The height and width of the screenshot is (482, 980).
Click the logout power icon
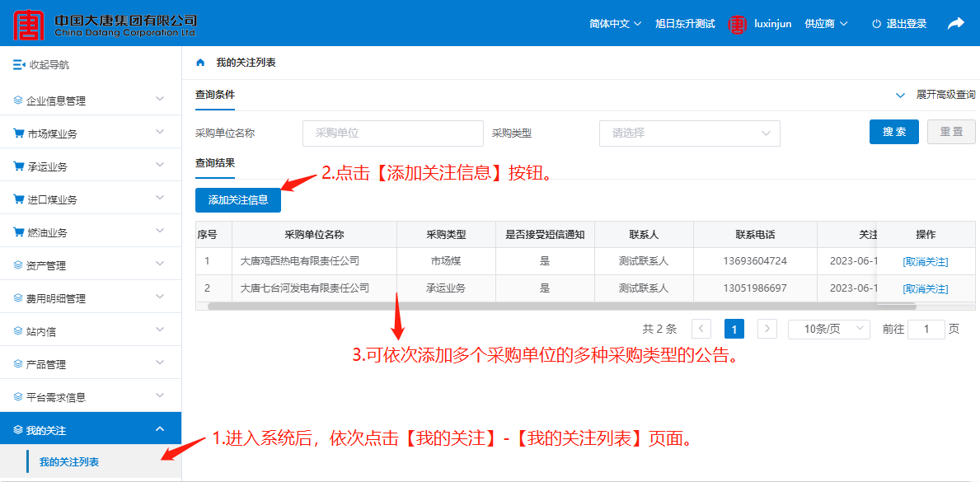(876, 24)
